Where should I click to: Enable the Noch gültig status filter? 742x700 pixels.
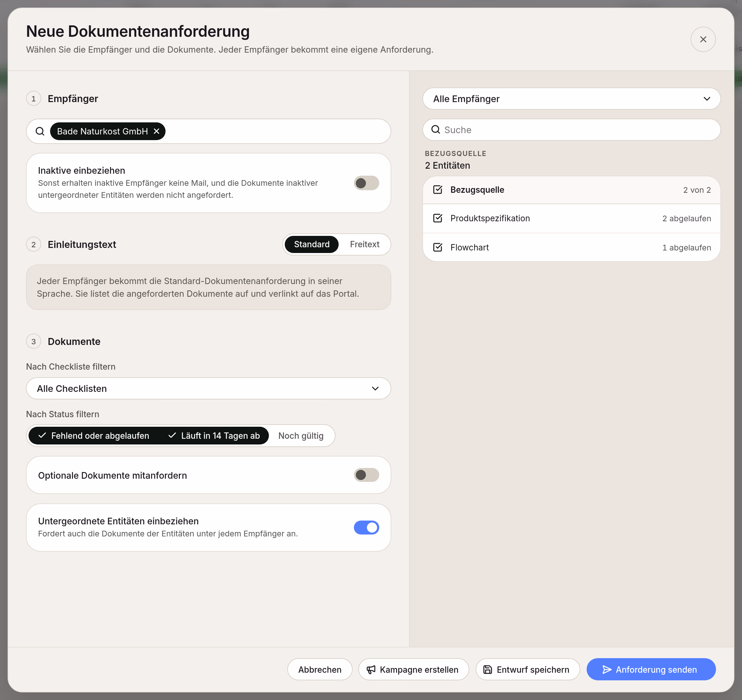click(301, 436)
